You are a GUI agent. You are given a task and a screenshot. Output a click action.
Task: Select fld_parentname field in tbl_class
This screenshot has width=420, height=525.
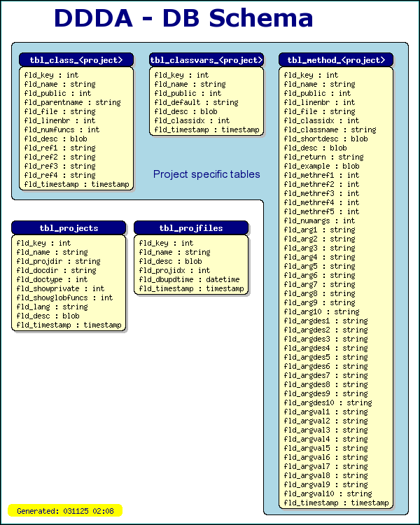pos(72,102)
